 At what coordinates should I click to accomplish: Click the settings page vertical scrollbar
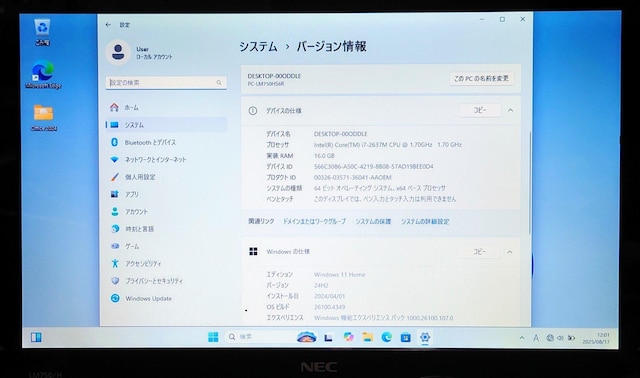(x=530, y=182)
